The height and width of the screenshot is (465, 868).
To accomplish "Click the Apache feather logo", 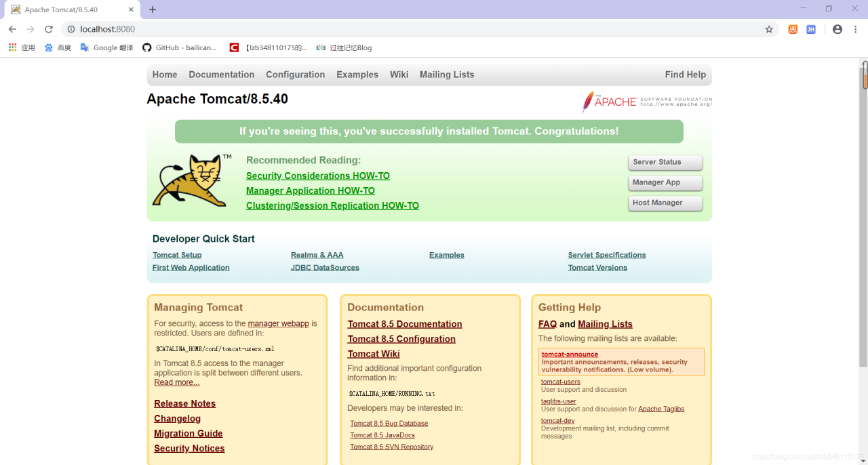I will (x=647, y=102).
